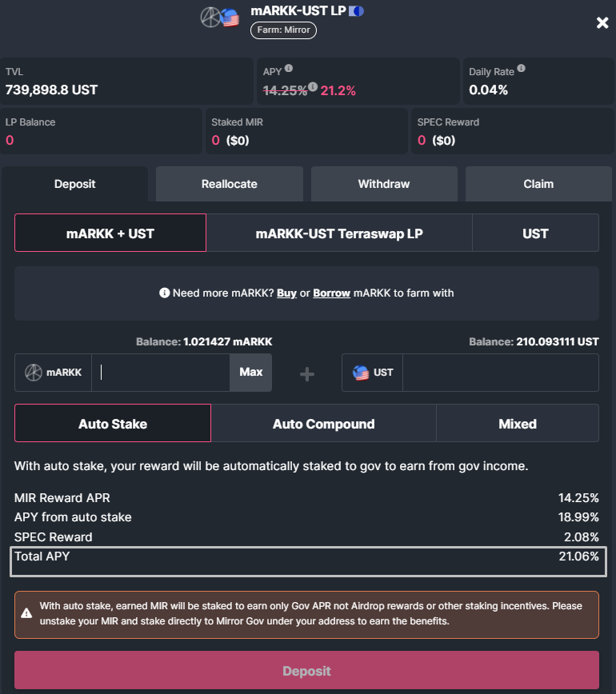Select the Auto Stake reward mode
Image resolution: width=616 pixels, height=694 pixels.
pyautogui.click(x=113, y=424)
